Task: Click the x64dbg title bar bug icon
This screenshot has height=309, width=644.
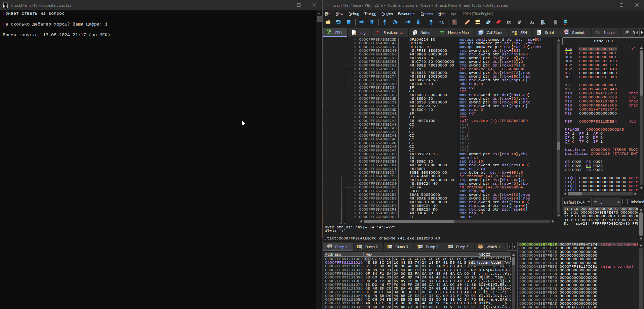Action: click(x=328, y=5)
